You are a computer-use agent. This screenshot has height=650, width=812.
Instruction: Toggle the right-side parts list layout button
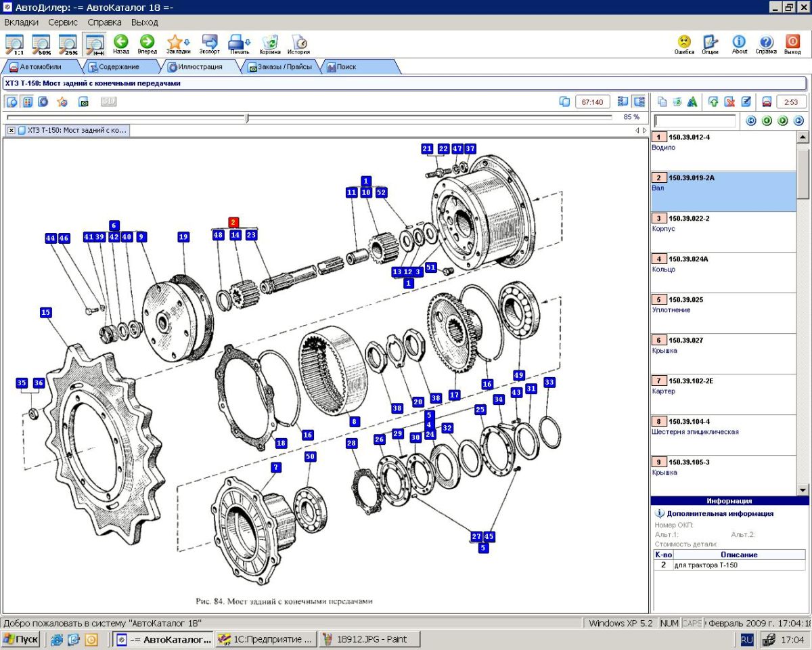pos(638,102)
